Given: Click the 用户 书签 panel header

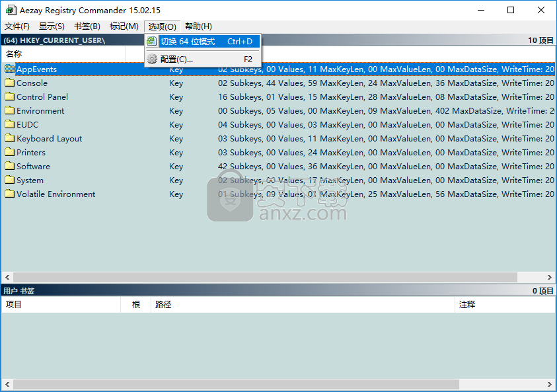Looking at the screenshot, I should coord(19,291).
